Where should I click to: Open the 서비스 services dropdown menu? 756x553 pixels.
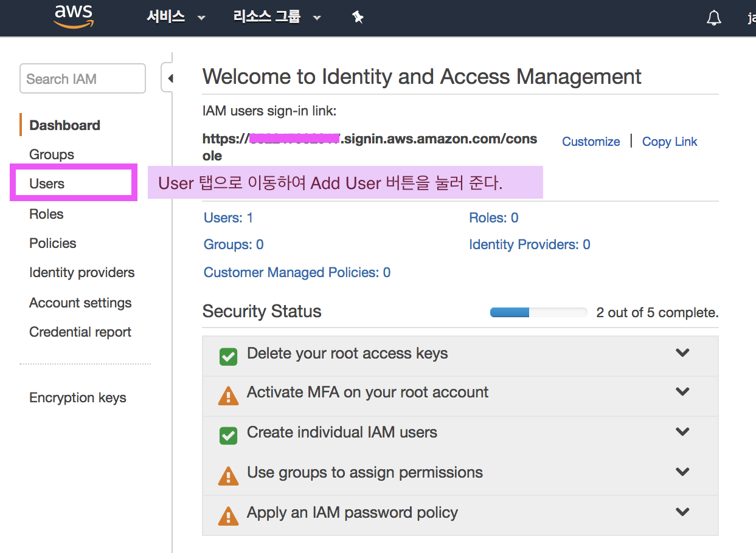pyautogui.click(x=176, y=17)
